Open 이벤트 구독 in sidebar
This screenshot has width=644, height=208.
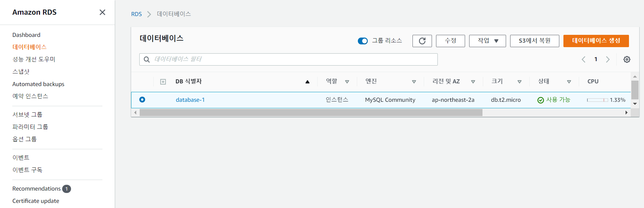click(x=27, y=170)
